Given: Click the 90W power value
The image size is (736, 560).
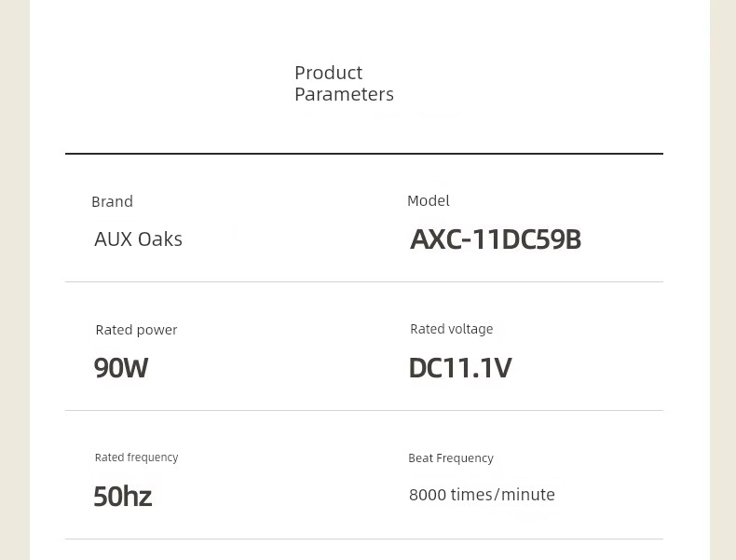Looking at the screenshot, I should pos(121,367).
